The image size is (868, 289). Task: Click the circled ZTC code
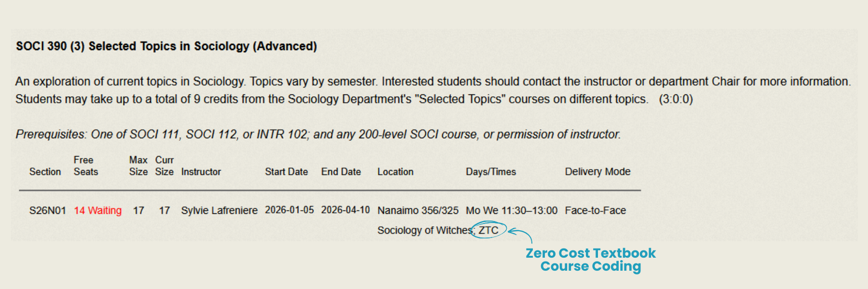[x=488, y=230]
